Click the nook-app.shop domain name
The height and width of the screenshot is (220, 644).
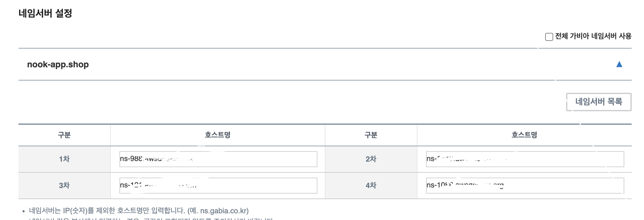(58, 65)
